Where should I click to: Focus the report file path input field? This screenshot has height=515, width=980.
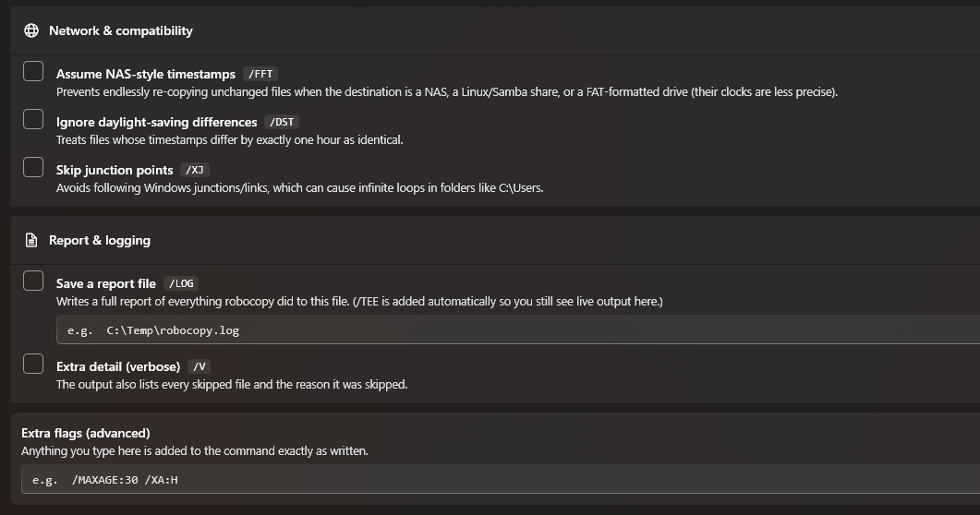point(518,330)
